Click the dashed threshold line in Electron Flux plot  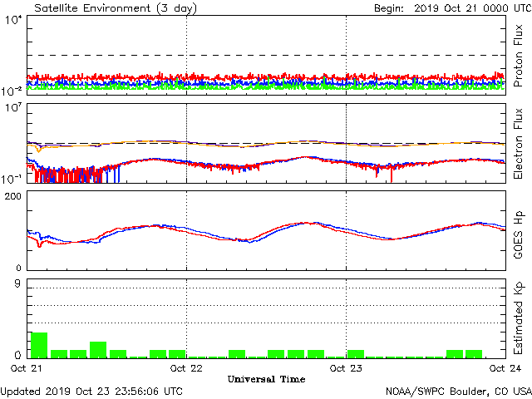pyautogui.click(x=266, y=144)
